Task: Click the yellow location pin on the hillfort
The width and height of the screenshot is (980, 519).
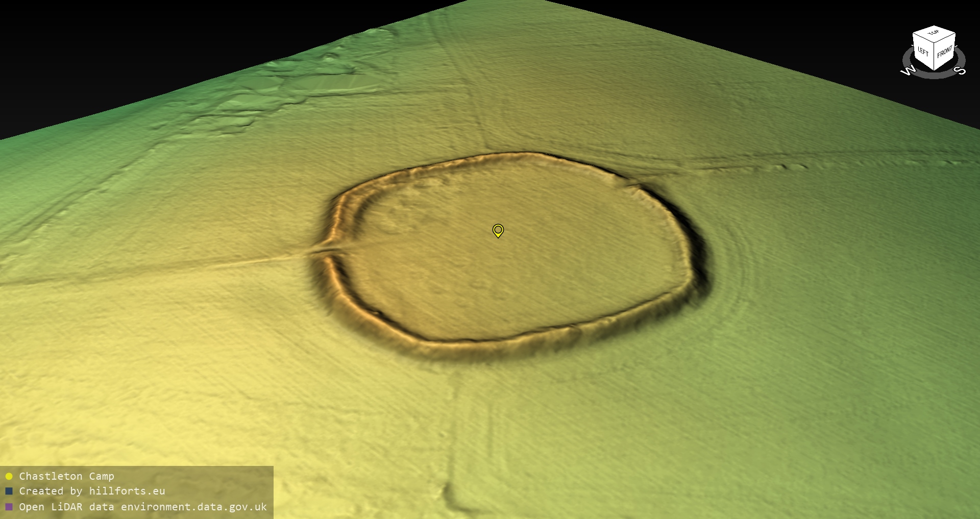Action: [498, 230]
